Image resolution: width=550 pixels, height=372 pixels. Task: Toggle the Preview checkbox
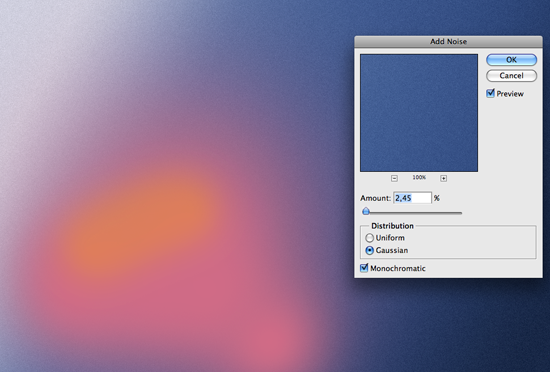490,93
